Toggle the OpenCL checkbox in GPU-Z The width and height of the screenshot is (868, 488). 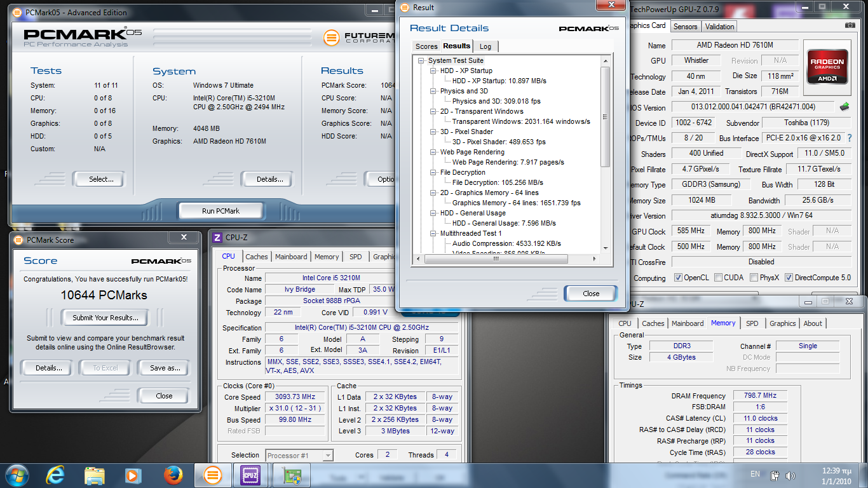(x=678, y=278)
